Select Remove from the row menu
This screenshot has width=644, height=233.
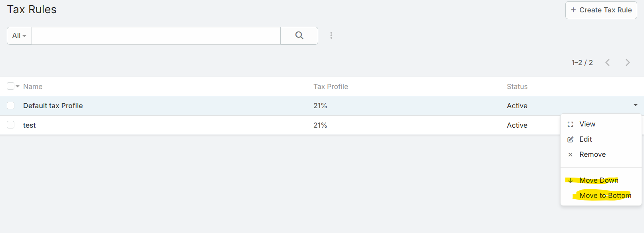[x=592, y=154]
